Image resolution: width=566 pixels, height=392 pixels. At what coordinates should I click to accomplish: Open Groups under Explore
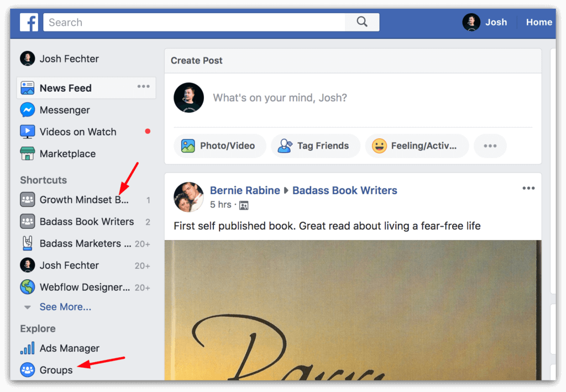(x=56, y=370)
